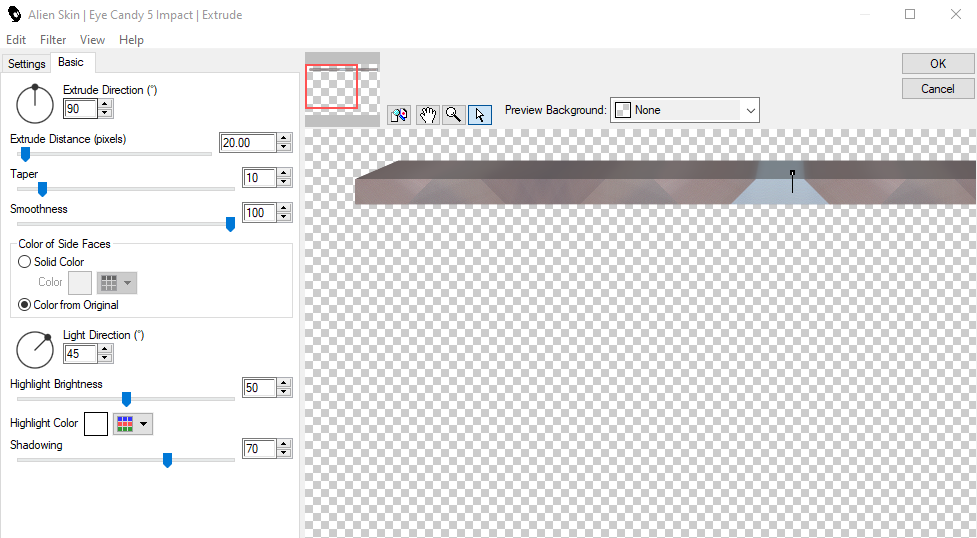
Task: Toggle the original/preview comparison icon
Action: tap(399, 115)
